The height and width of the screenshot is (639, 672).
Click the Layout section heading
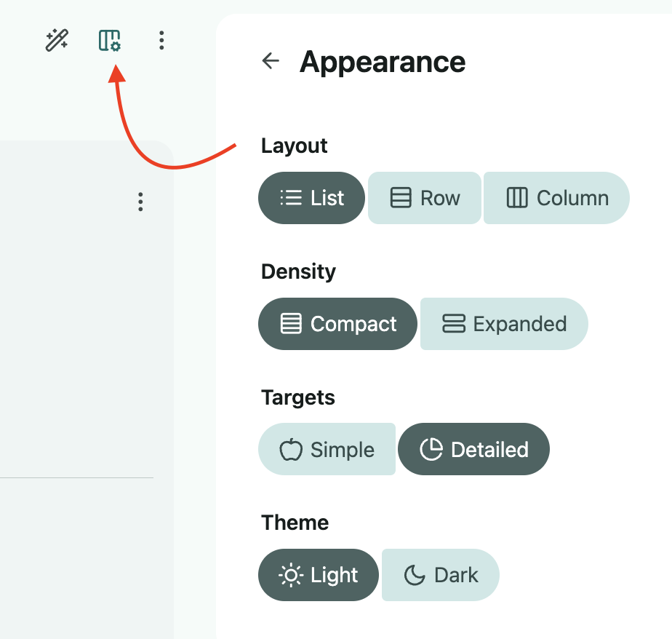click(294, 146)
